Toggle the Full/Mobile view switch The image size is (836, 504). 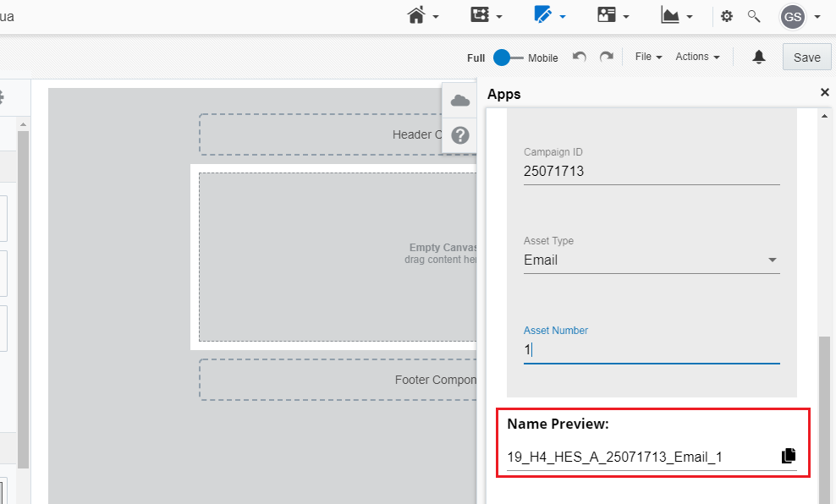tap(508, 58)
